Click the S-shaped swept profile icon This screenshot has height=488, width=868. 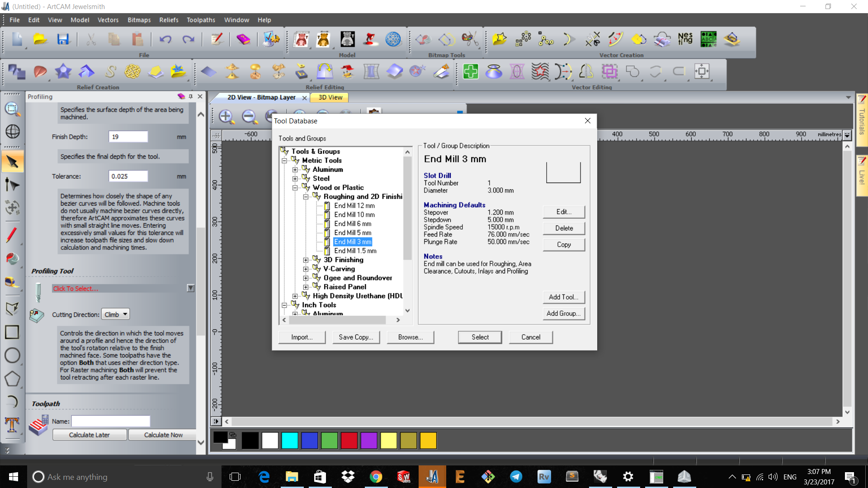pos(110,72)
